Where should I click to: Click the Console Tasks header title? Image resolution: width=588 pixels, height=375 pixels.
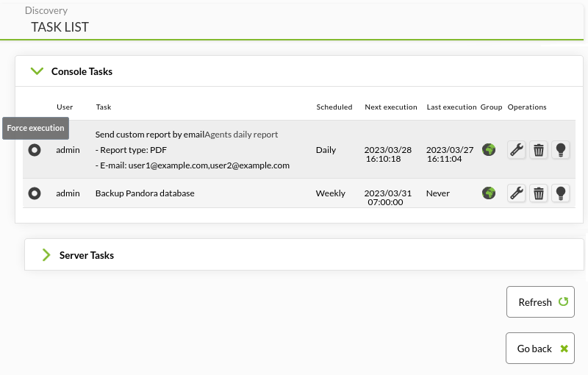point(82,71)
